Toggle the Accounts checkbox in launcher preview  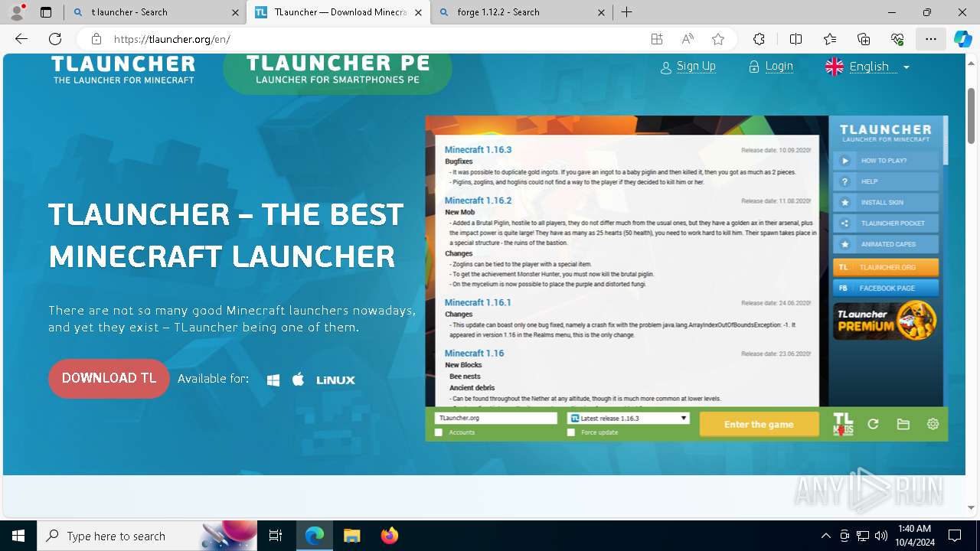coord(439,432)
